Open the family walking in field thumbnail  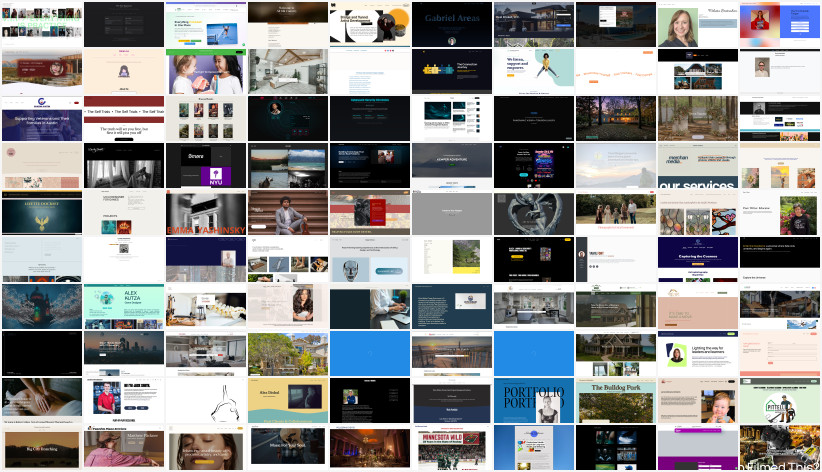pyautogui.click(x=616, y=212)
